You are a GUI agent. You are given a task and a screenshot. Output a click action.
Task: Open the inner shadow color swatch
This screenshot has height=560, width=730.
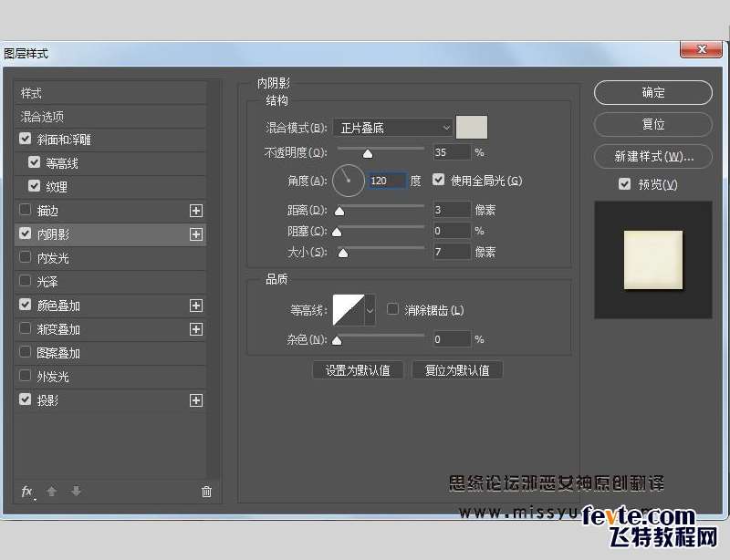tap(472, 127)
